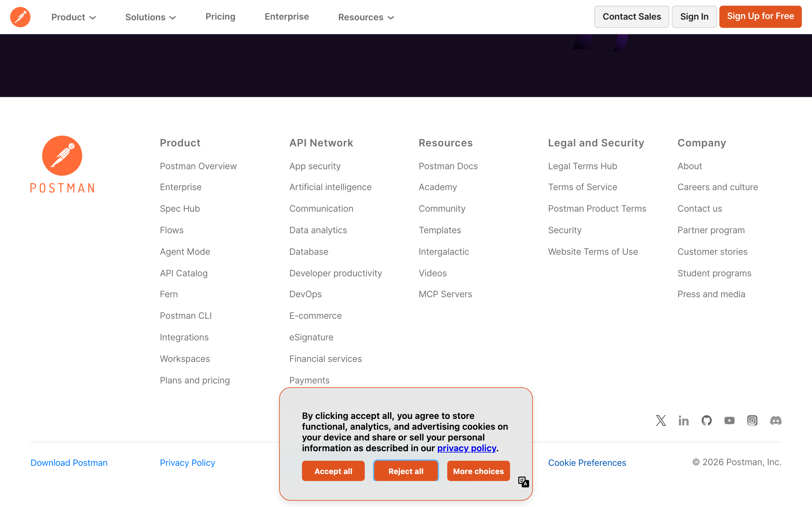The image size is (812, 507).
Task: Open the Discord social icon
Action: click(x=776, y=420)
